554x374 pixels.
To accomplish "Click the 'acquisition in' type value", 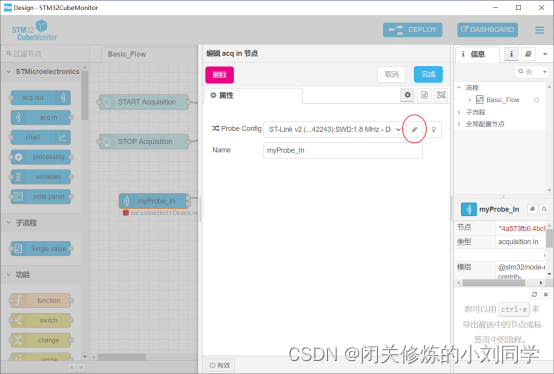I will (518, 242).
